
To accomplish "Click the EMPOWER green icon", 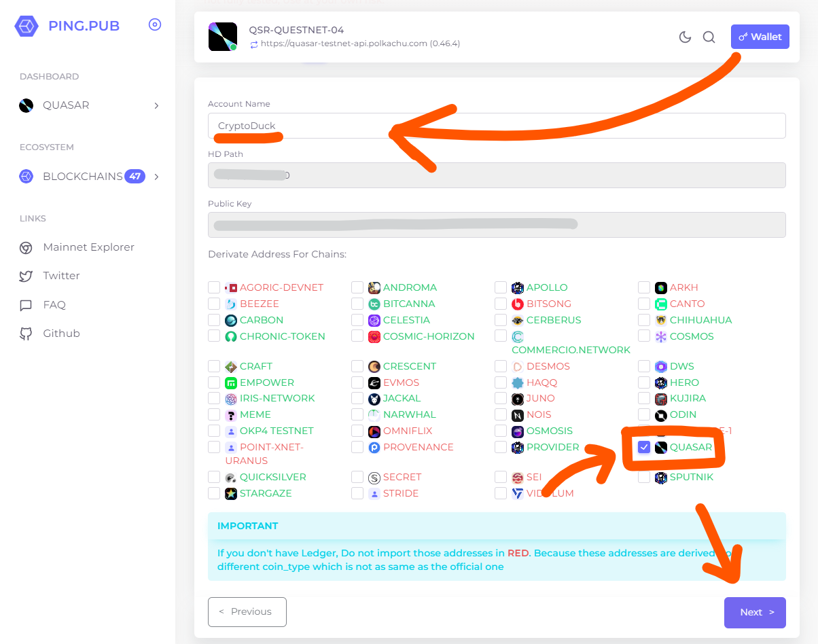I will pyautogui.click(x=230, y=382).
